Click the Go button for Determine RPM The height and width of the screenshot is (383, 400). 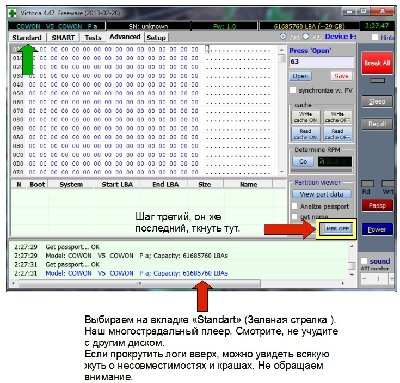click(x=303, y=162)
